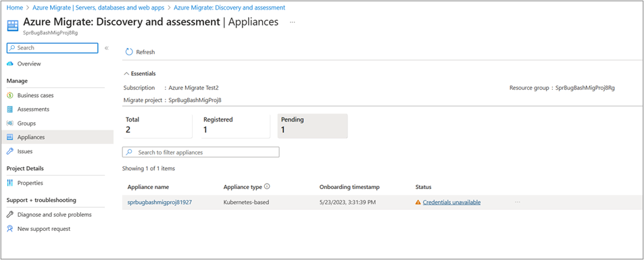Open Properties under Project Details
The image size is (644, 260).
click(x=30, y=183)
